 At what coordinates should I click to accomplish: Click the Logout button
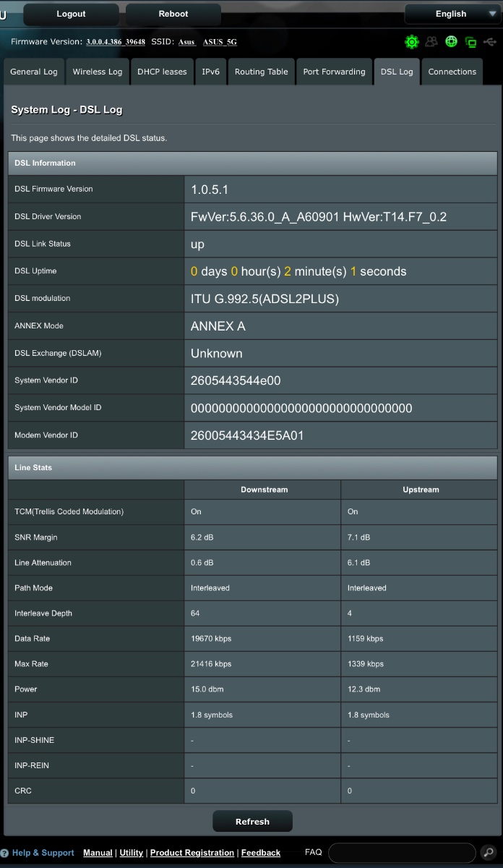tap(71, 14)
